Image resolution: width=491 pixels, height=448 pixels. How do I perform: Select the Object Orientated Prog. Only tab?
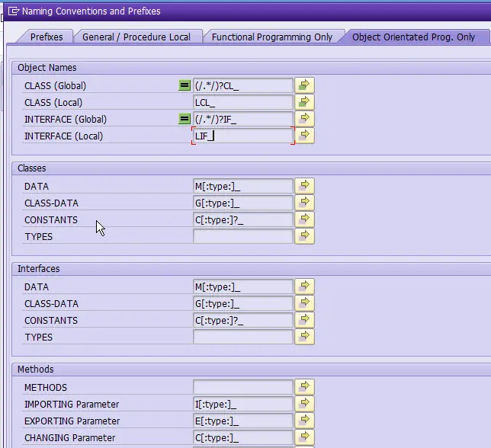(413, 37)
